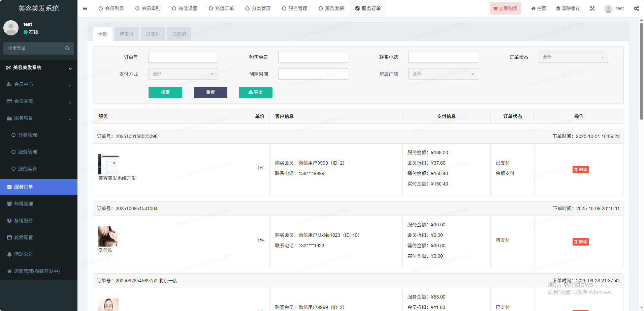
Task: Open the 订单状态 dropdown
Action: pos(573,57)
